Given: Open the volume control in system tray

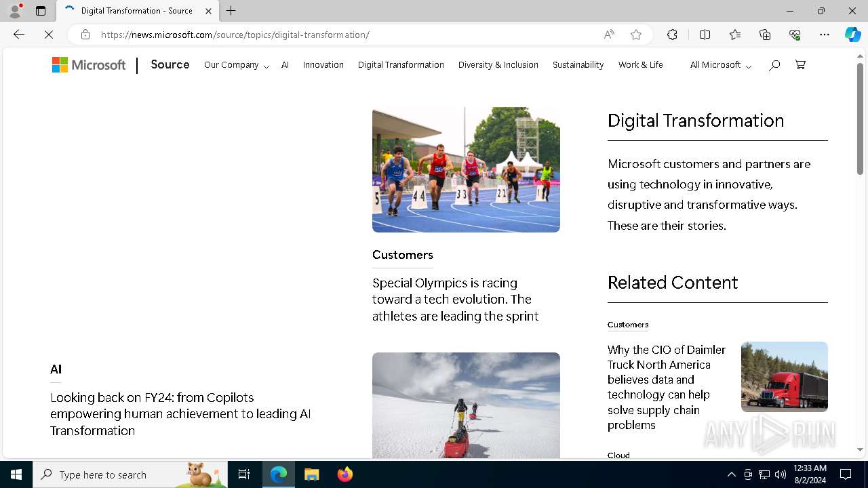Looking at the screenshot, I should click(781, 474).
